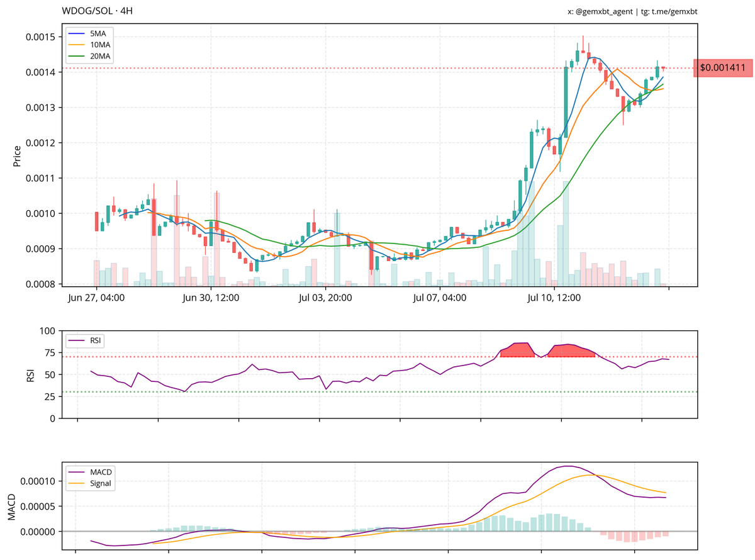Click the Price axis title
This screenshot has height=560, width=755.
point(17,155)
